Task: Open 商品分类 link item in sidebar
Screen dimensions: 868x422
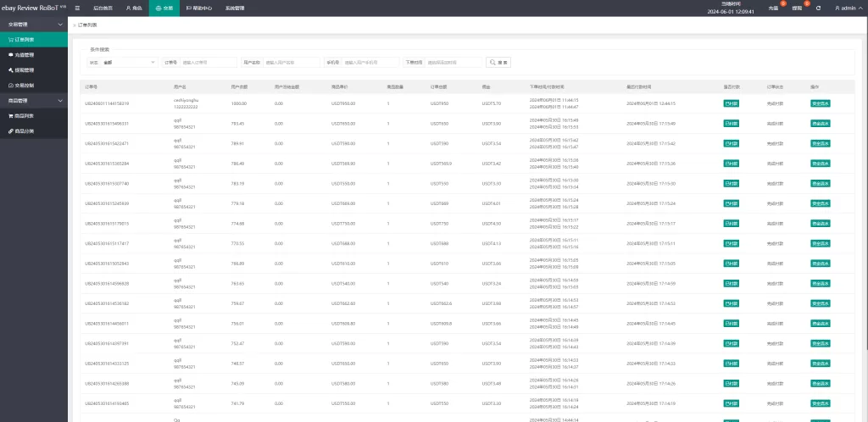Action: [24, 130]
